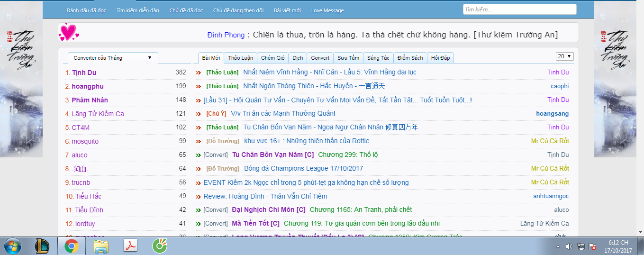The image size is (644, 255).
Task: Show hidden tray icons arrow
Action: pos(558,246)
